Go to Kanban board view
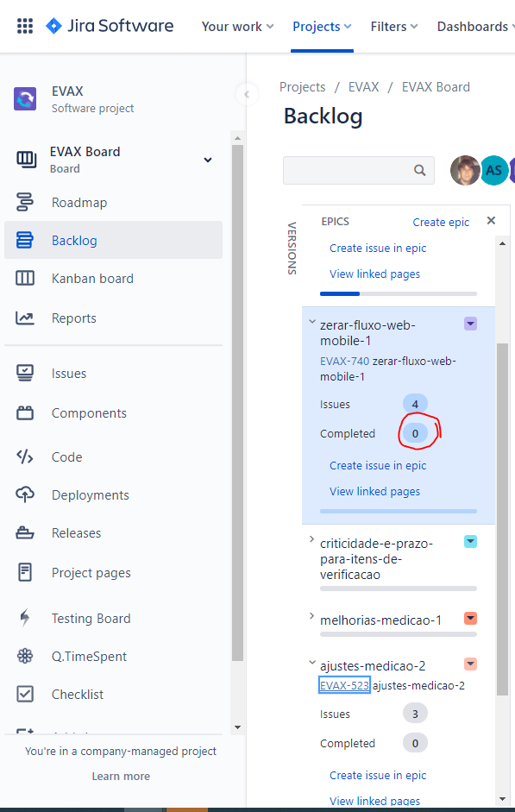Screen dimensions: 515x812 92,279
